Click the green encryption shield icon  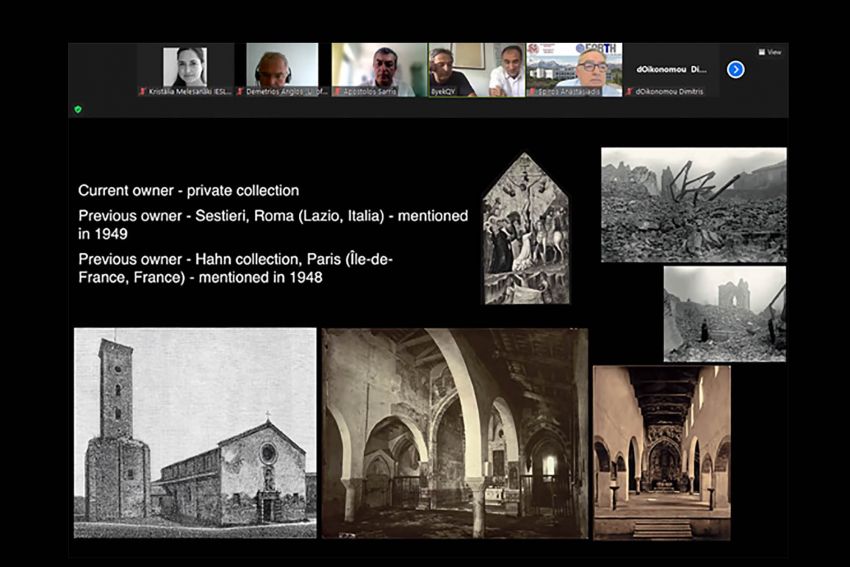(x=78, y=109)
